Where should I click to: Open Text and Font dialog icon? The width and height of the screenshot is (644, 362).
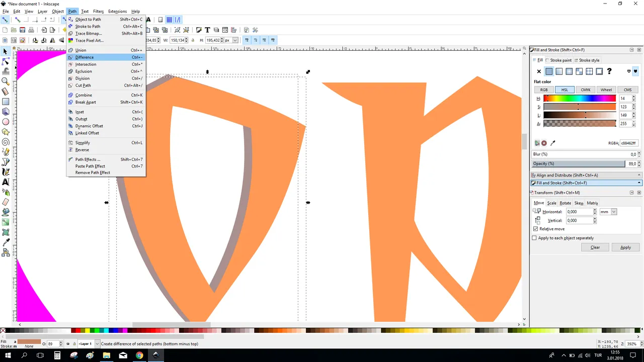(207, 30)
